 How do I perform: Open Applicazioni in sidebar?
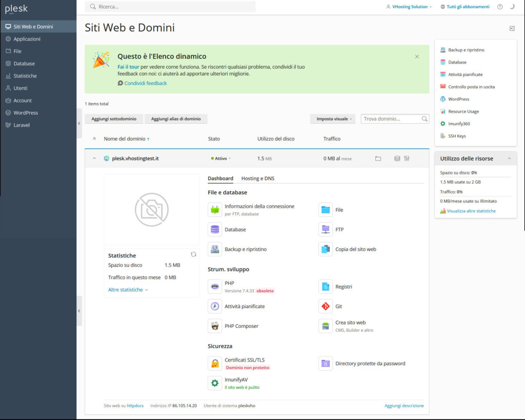coord(38,39)
